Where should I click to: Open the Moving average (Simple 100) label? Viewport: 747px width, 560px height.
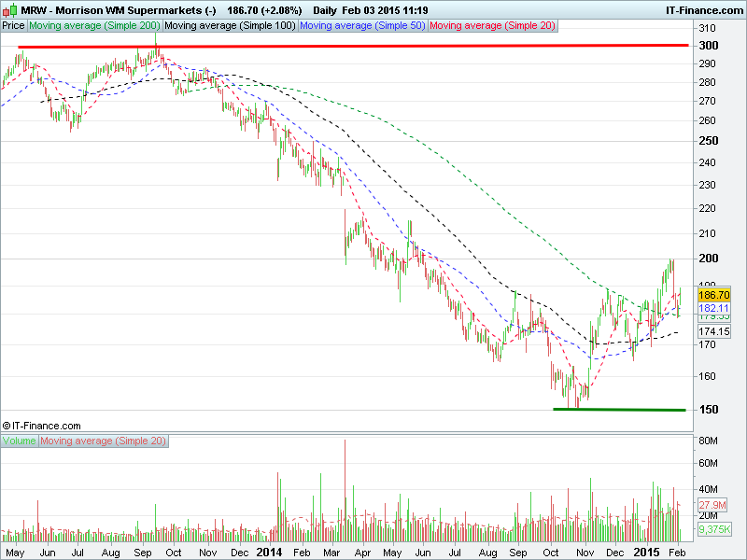[x=230, y=25]
